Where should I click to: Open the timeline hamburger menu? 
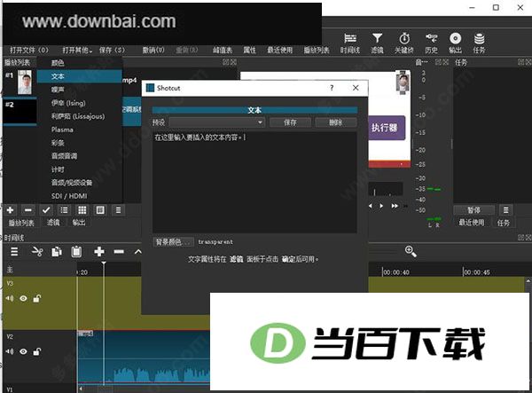click(x=14, y=251)
